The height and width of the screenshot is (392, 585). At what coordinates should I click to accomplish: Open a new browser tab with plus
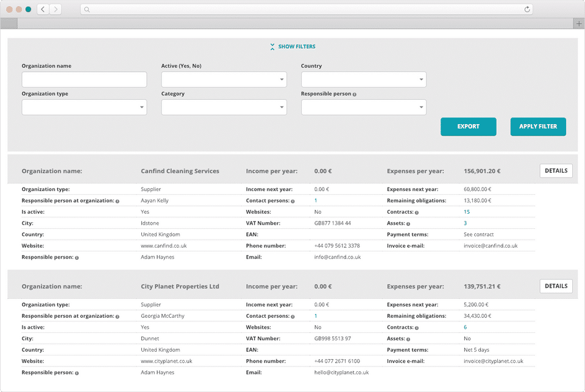point(579,24)
